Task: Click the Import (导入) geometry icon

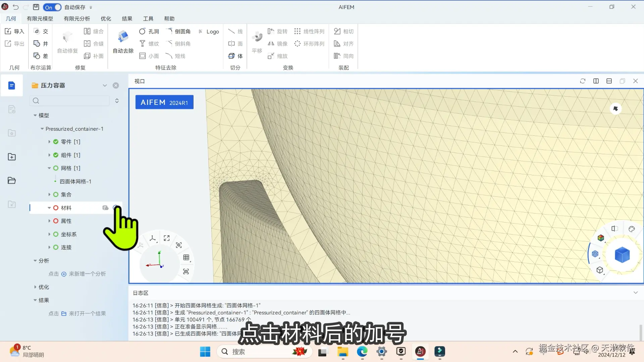Action: tap(8, 31)
